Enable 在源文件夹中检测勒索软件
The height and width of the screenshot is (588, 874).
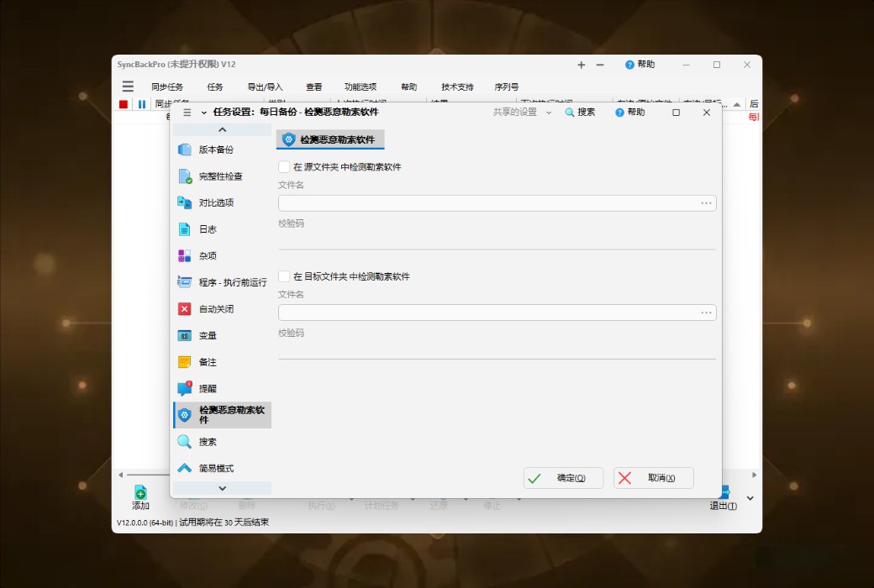283,166
